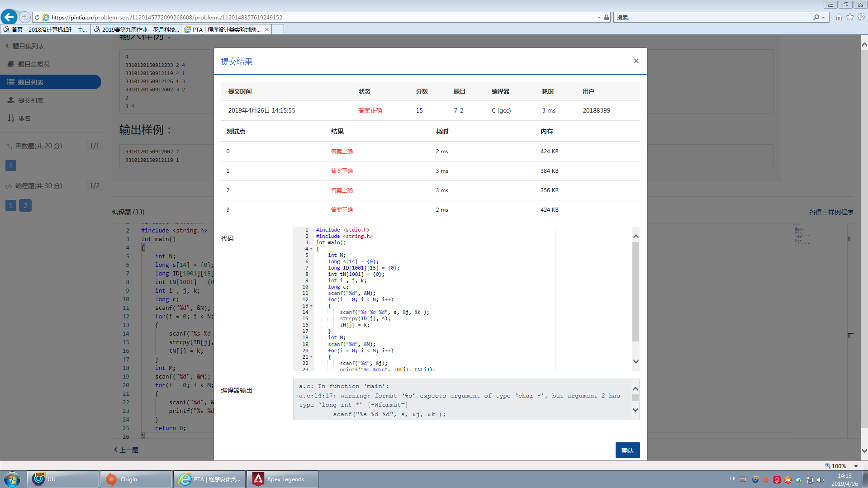This screenshot has width=868, height=488.
Task: Open Origin from the taskbar
Action: pyautogui.click(x=136, y=479)
